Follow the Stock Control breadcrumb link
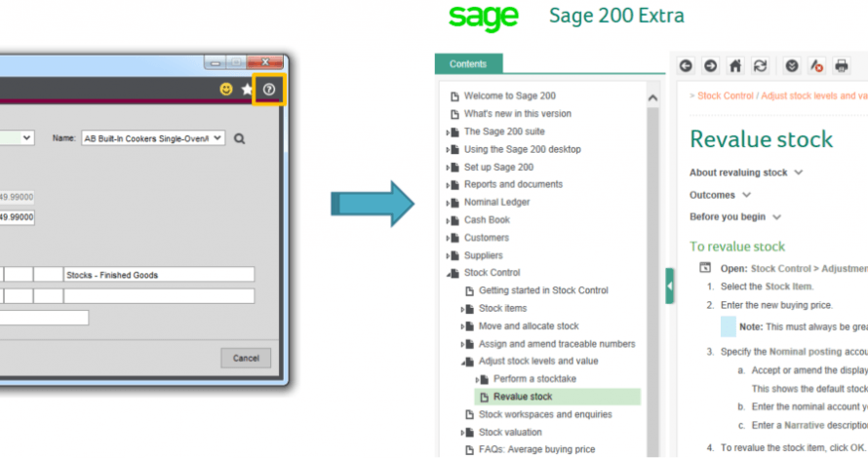868x458 pixels. [x=726, y=95]
